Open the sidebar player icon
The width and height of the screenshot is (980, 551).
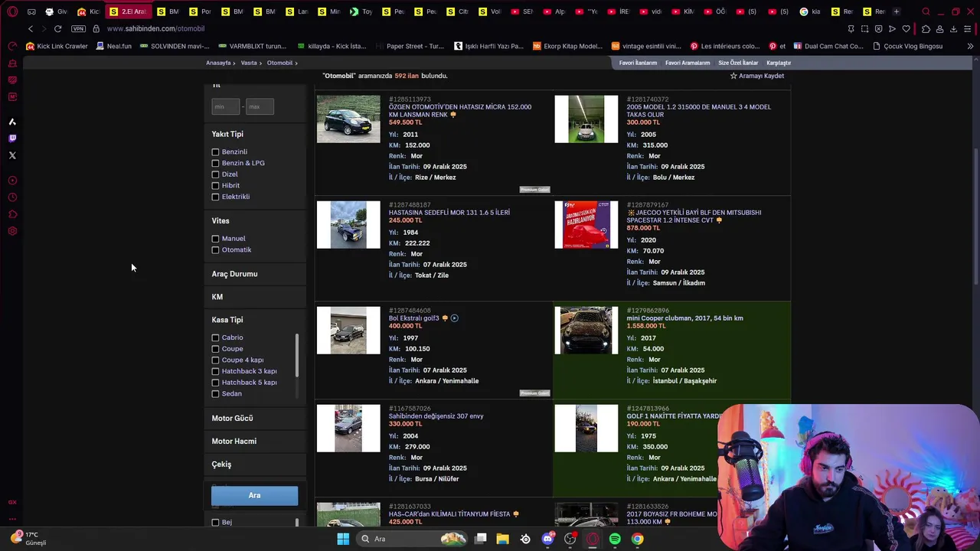pos(12,181)
